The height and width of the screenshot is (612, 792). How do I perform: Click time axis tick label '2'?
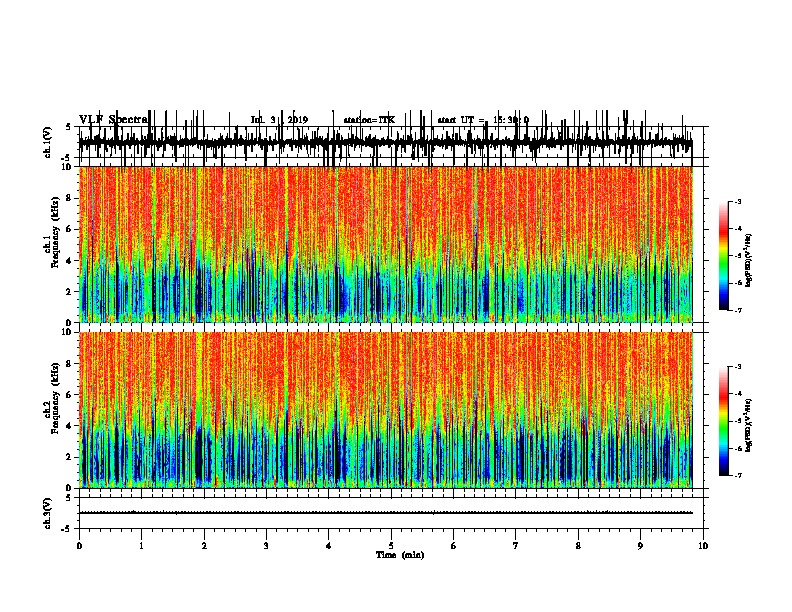(204, 546)
